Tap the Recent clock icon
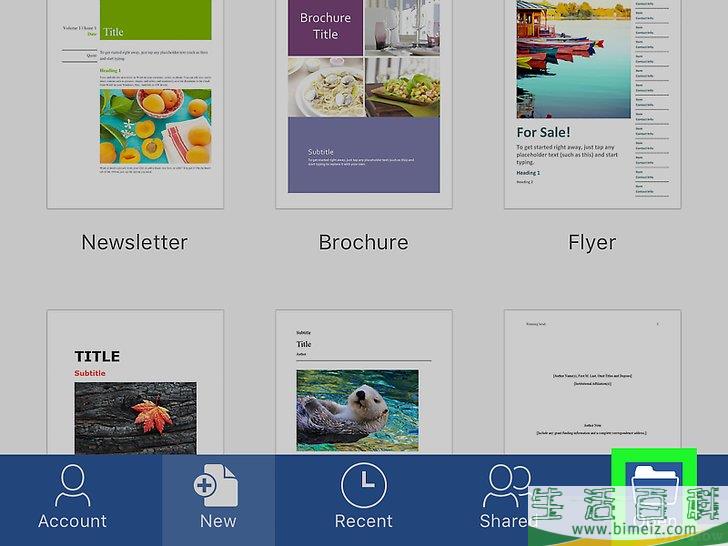This screenshot has width=728, height=546. (364, 485)
